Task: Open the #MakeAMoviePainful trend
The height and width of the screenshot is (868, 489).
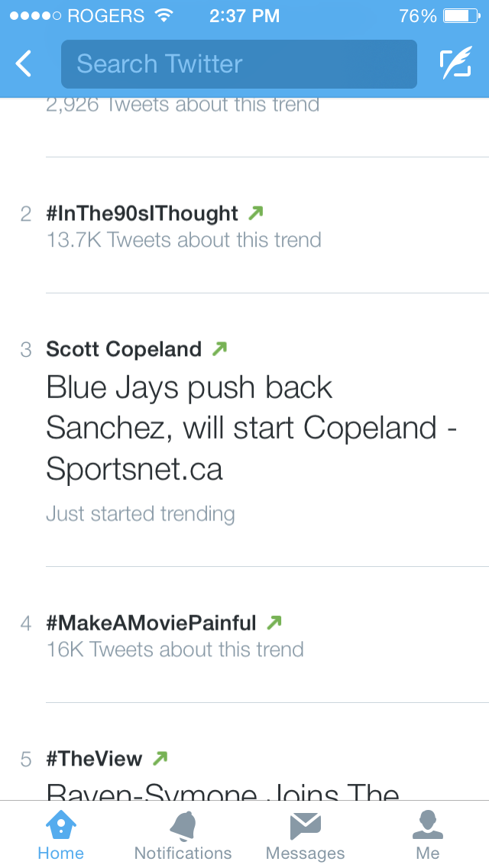Action: tap(151, 623)
